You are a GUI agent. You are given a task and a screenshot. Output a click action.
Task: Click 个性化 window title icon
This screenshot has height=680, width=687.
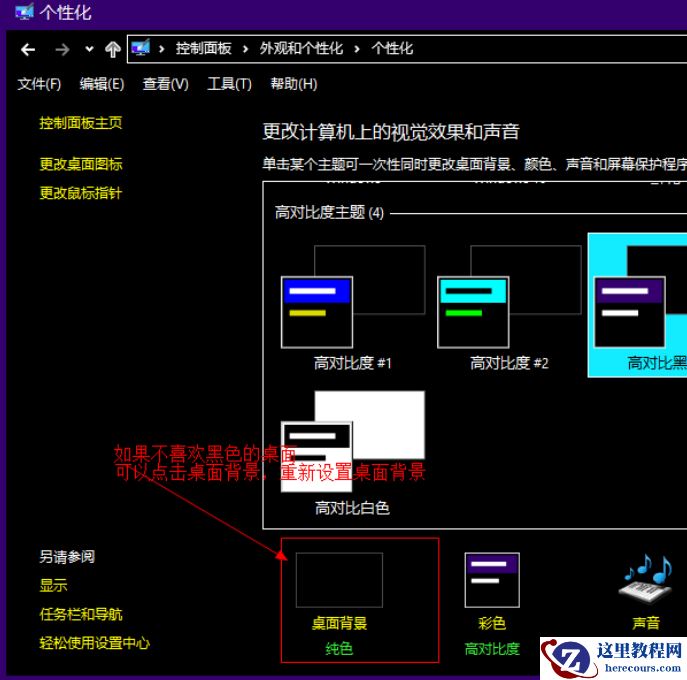[25, 11]
